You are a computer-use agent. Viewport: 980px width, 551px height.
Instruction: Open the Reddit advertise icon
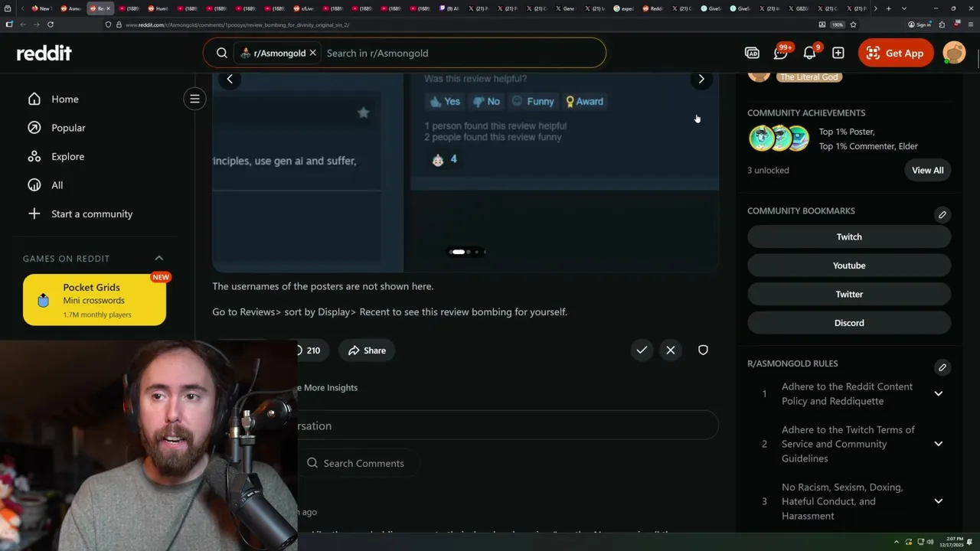coord(752,53)
